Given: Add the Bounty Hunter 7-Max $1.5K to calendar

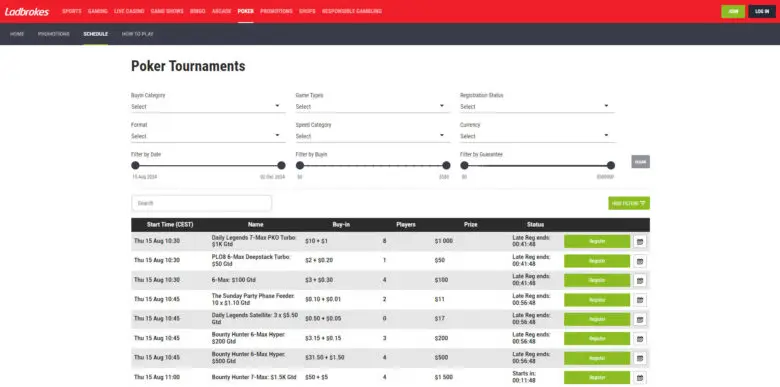Looking at the screenshot, I should click(x=640, y=378).
